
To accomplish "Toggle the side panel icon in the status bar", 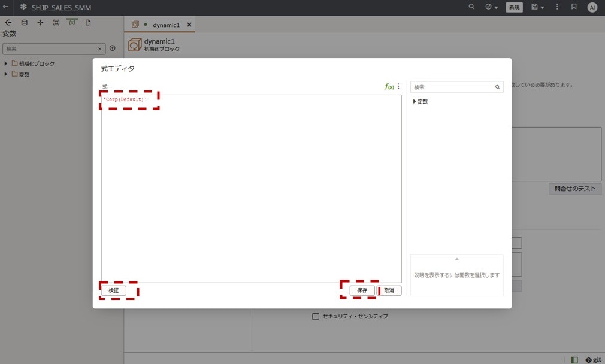I will [574, 359].
